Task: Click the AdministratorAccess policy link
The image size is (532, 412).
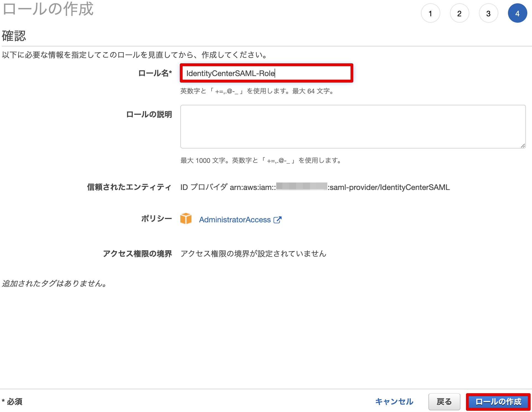Action: [x=235, y=219]
